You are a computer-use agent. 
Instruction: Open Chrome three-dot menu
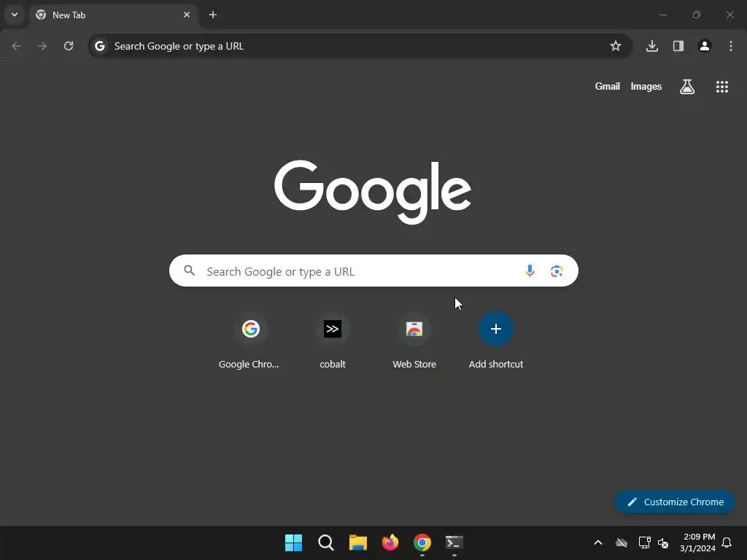tap(731, 46)
